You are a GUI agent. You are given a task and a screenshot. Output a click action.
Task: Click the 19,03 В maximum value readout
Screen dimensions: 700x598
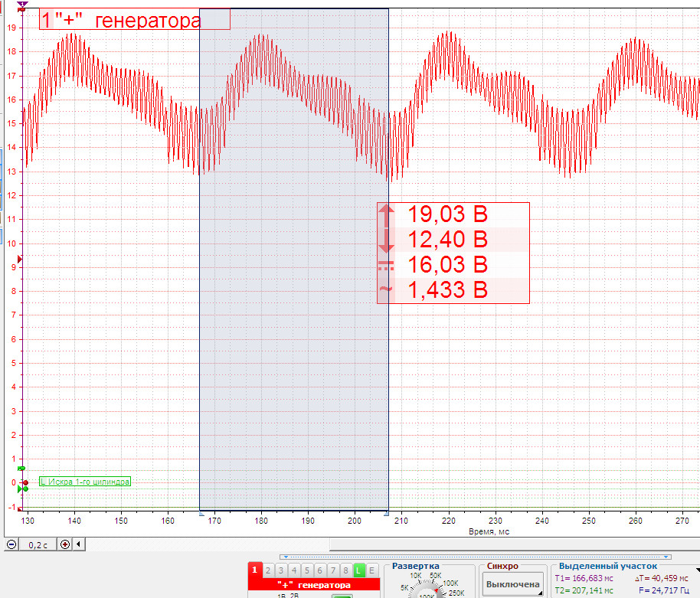(448, 214)
